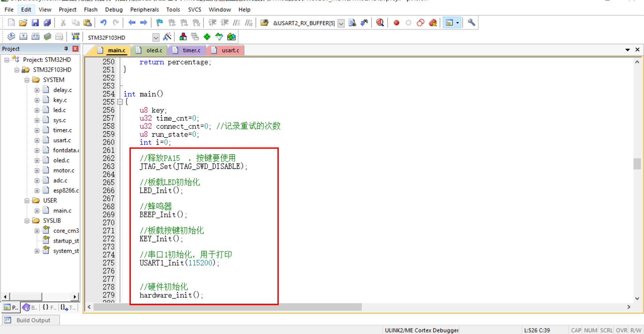Open the Flash menu
644x334 pixels.
(x=91, y=9)
